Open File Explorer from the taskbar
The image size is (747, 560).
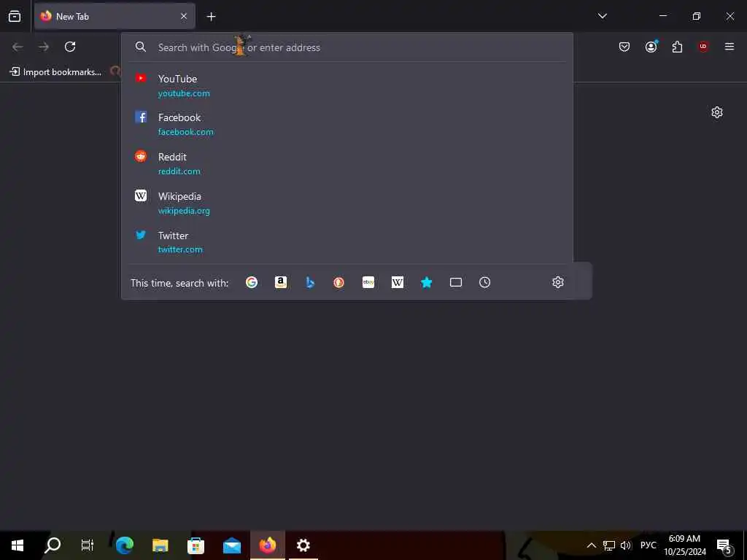tap(160, 545)
